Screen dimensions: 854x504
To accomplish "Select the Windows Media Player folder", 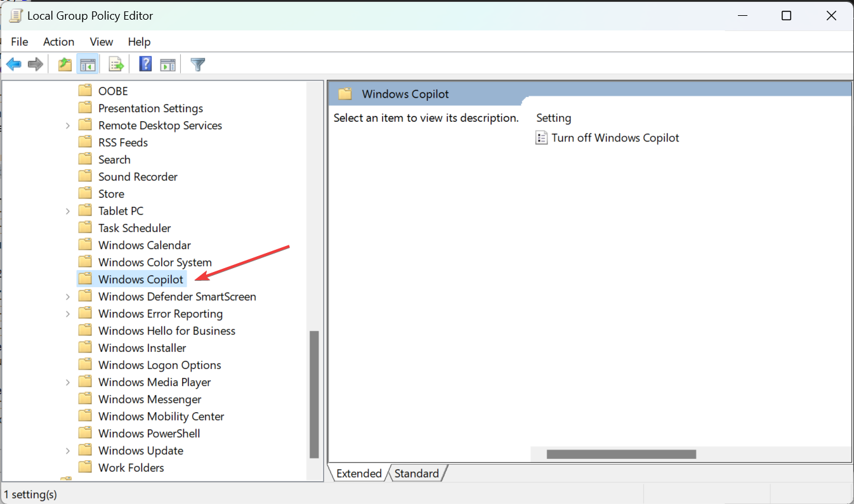I will pyautogui.click(x=155, y=382).
